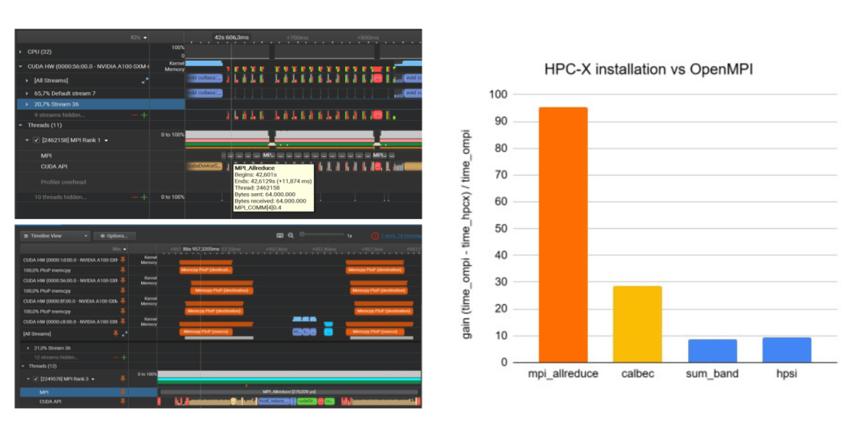Click the pin icon on the CUDA API row
This screenshot has height=434, width=868.
[122, 401]
